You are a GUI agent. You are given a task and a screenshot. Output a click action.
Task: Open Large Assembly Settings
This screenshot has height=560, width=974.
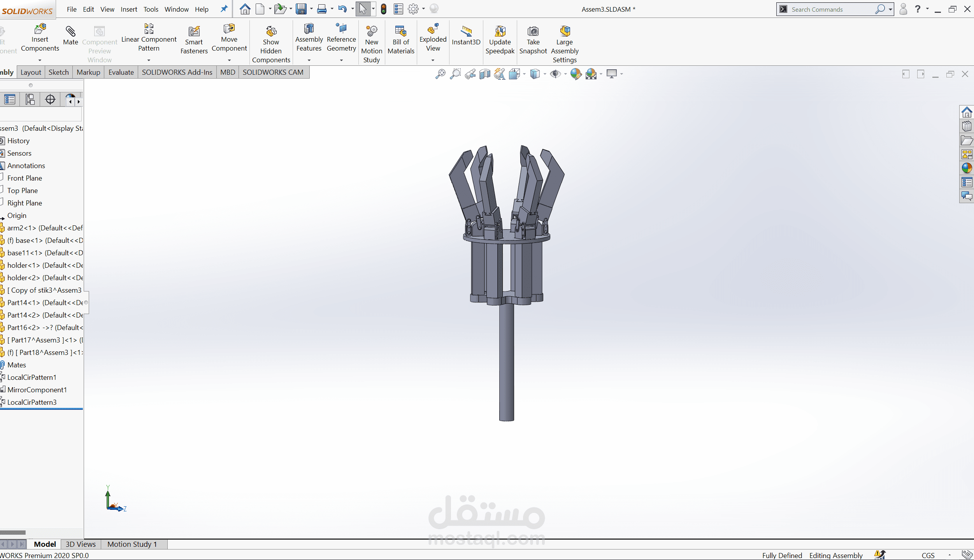(565, 44)
